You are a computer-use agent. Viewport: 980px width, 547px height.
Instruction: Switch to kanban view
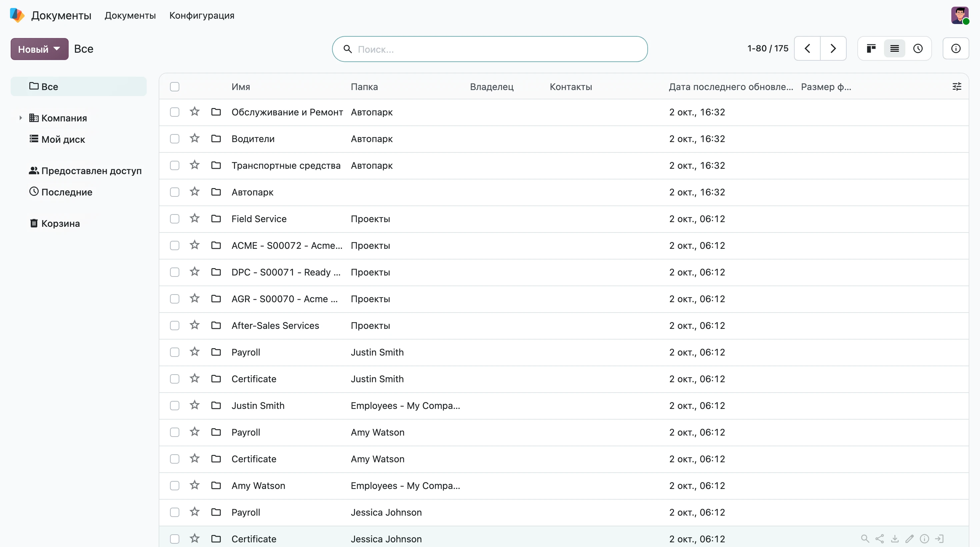point(871,49)
